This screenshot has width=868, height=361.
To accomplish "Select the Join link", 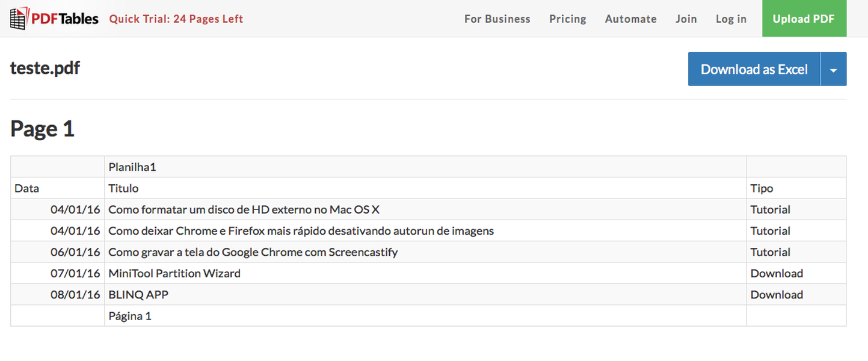I will (686, 19).
